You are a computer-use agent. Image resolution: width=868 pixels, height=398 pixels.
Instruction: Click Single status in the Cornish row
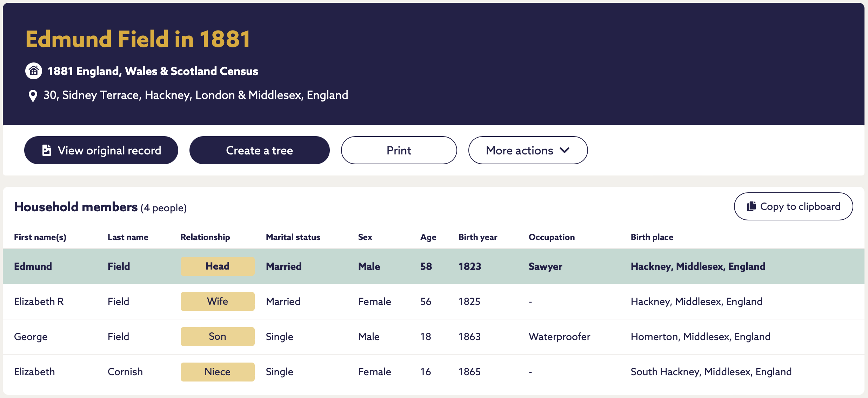tap(279, 372)
